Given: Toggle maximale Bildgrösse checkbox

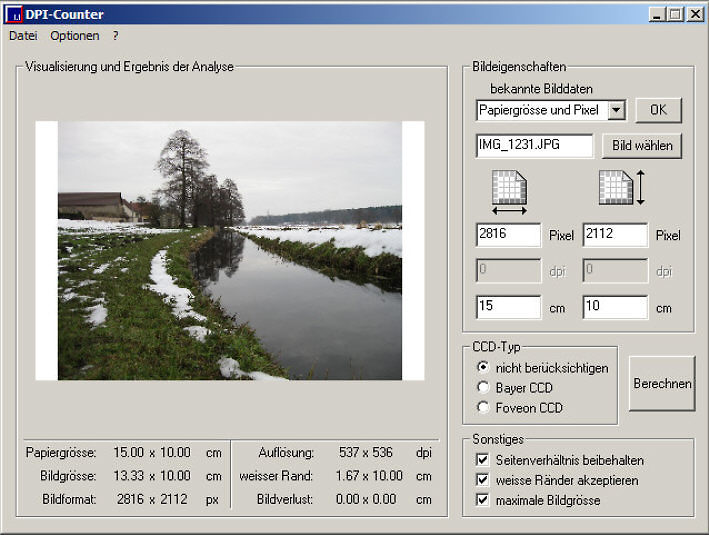Looking at the screenshot, I should click(x=483, y=500).
